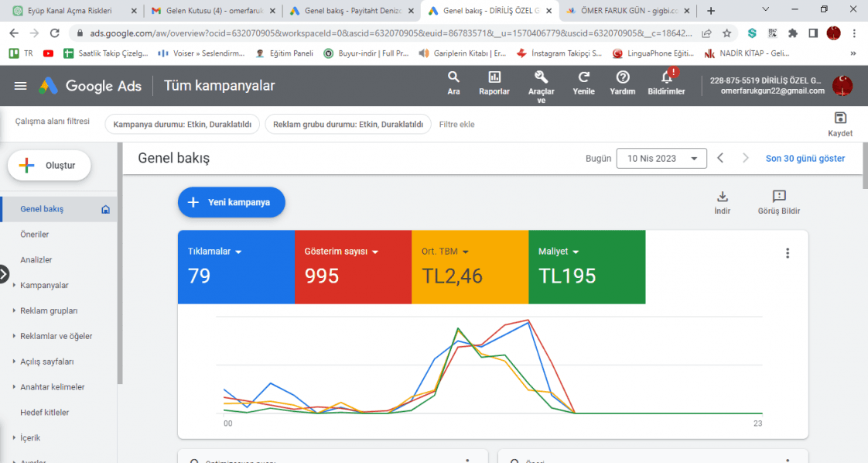Screen dimensions: 868x463
Task: Open the Ort. TBM metric dropdown
Action: pyautogui.click(x=445, y=252)
